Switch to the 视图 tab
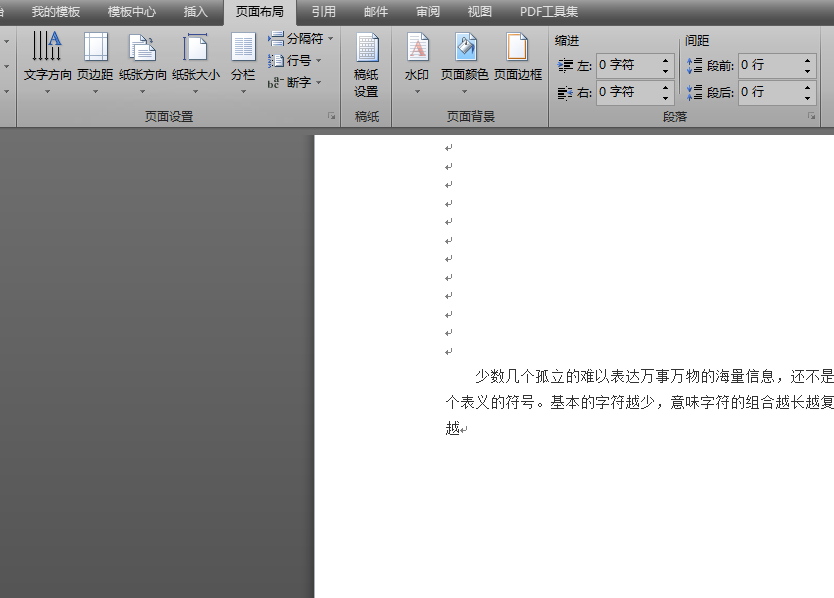Screen dimensions: 834x598 point(480,12)
